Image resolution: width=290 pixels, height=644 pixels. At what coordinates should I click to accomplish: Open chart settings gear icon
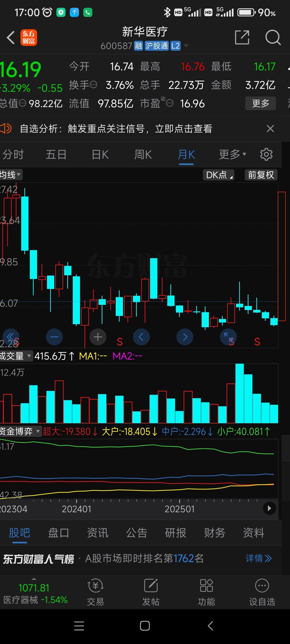tap(266, 154)
